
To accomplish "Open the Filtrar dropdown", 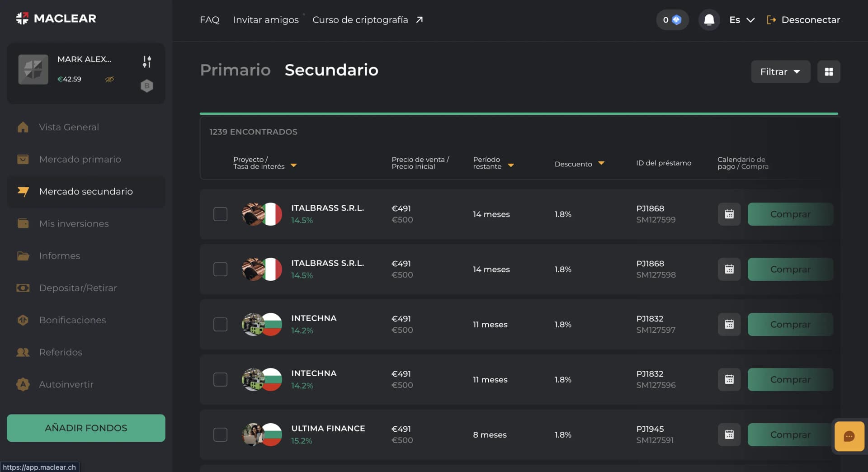I will (x=780, y=72).
